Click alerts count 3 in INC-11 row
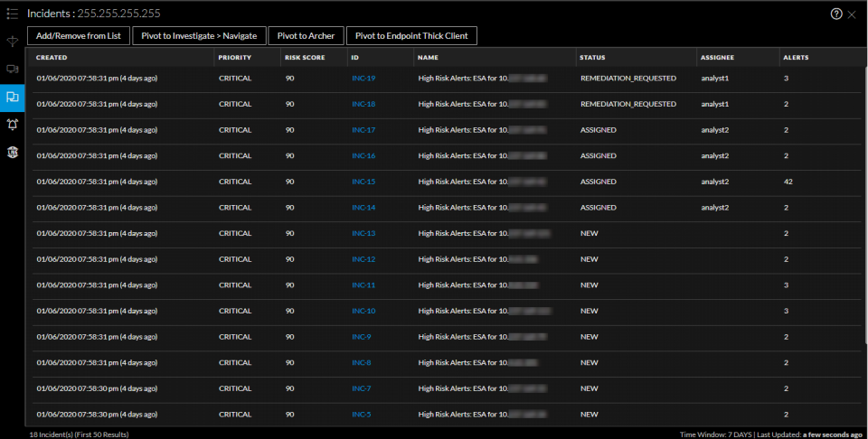 [x=786, y=285]
